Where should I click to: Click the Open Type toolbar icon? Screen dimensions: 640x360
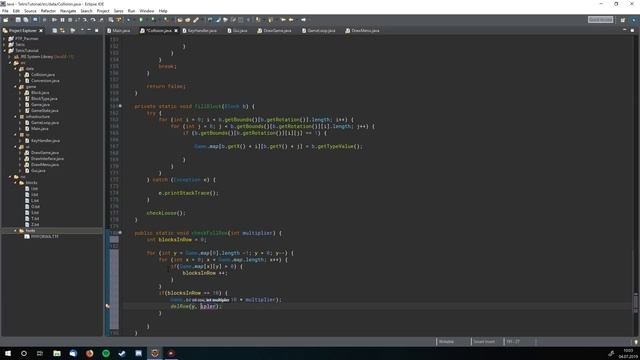(x=180, y=20)
